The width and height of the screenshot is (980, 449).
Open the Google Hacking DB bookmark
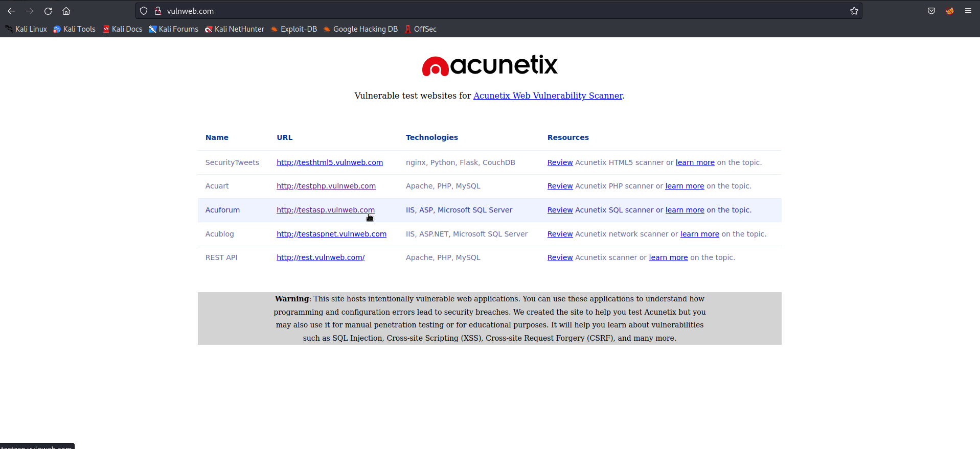[360, 29]
